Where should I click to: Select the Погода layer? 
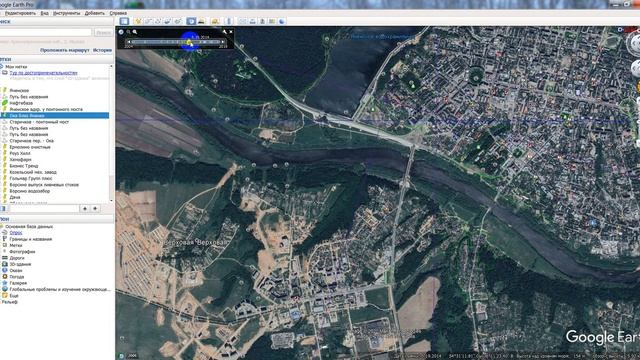(x=17, y=277)
